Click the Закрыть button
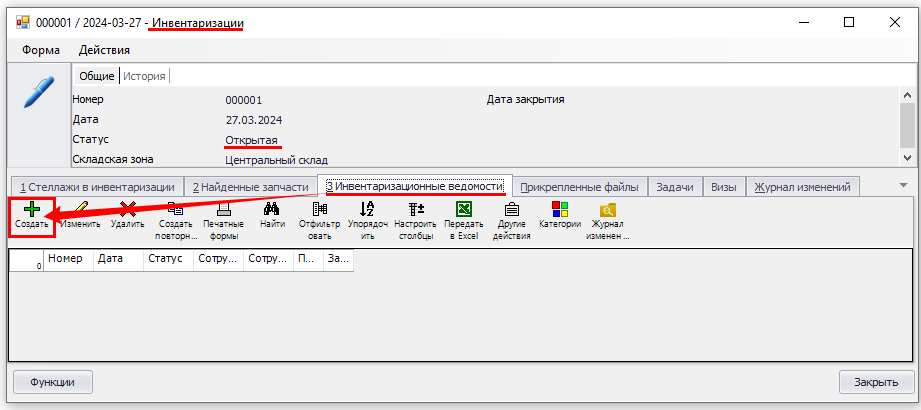 pyautogui.click(x=876, y=382)
